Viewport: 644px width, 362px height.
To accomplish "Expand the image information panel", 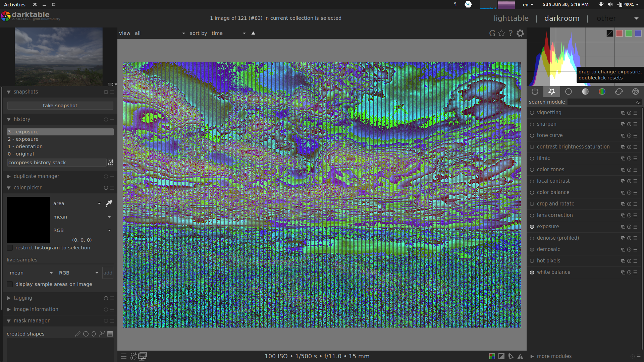I will (x=9, y=309).
